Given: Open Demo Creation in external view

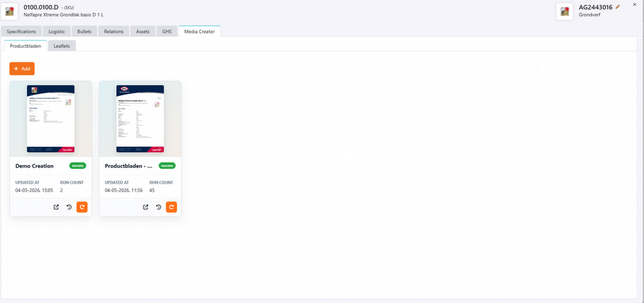Looking at the screenshot, I should pyautogui.click(x=56, y=207).
